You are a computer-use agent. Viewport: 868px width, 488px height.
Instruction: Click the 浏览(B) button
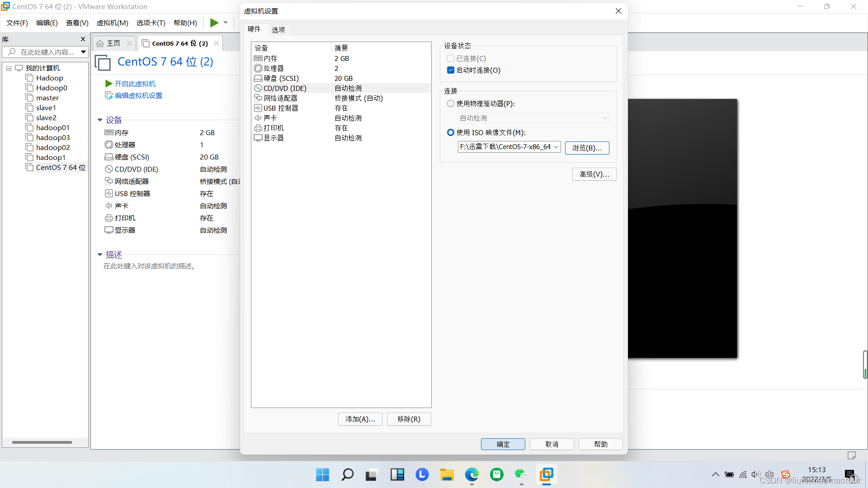587,148
